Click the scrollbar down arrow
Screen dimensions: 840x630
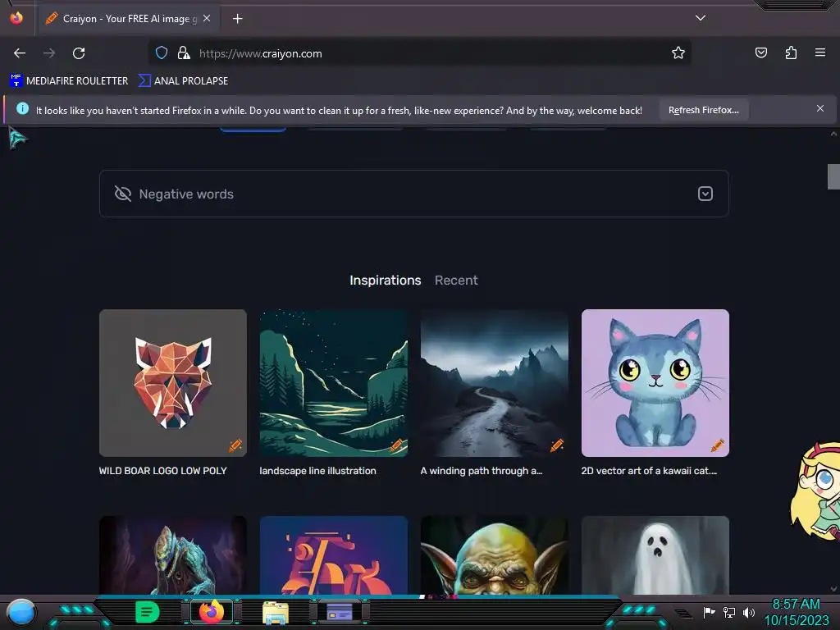click(833, 588)
